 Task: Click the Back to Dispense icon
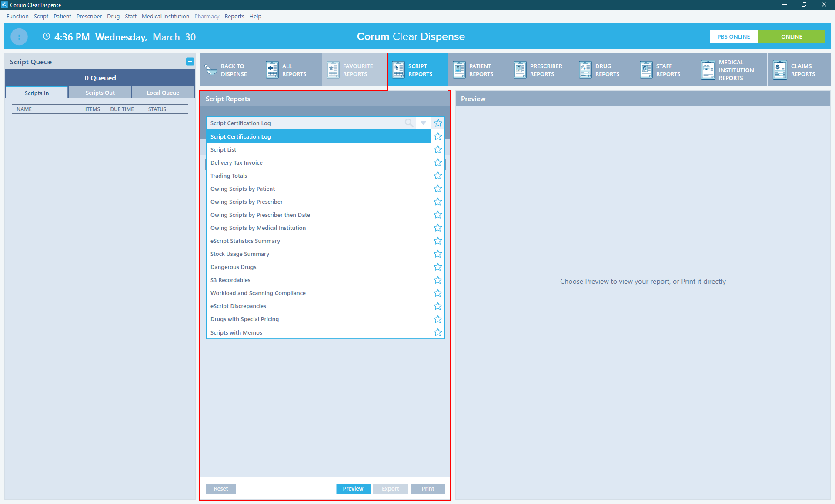[211, 70]
